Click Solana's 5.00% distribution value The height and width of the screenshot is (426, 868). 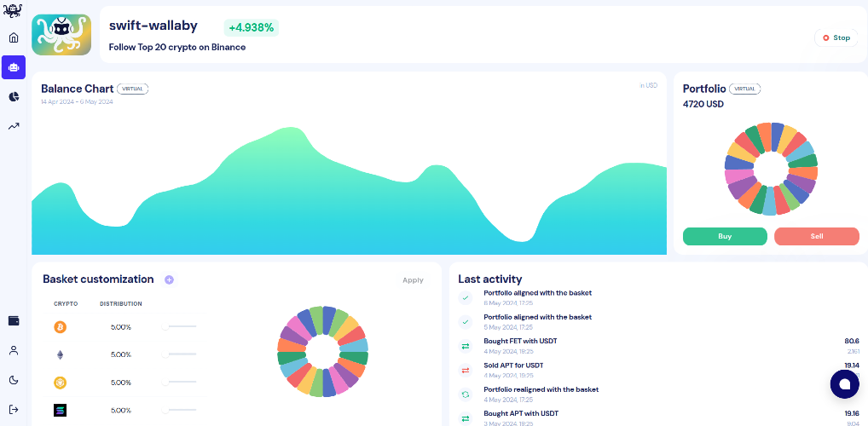pyautogui.click(x=121, y=411)
